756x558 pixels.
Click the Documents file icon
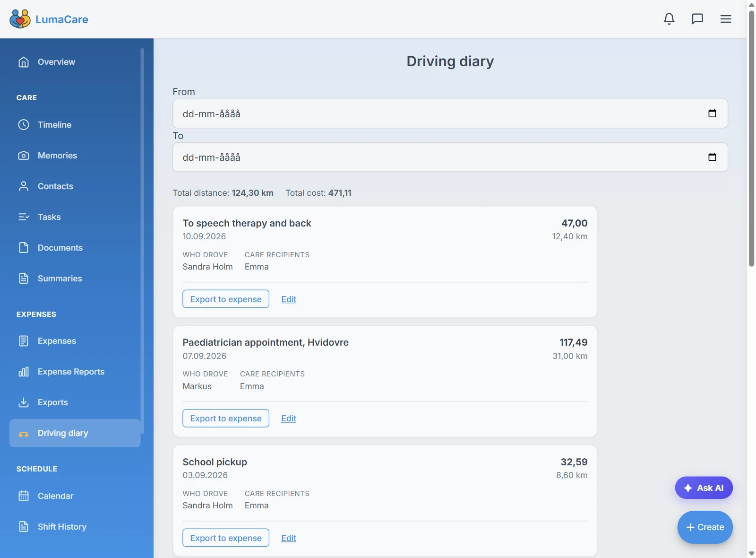coord(24,248)
